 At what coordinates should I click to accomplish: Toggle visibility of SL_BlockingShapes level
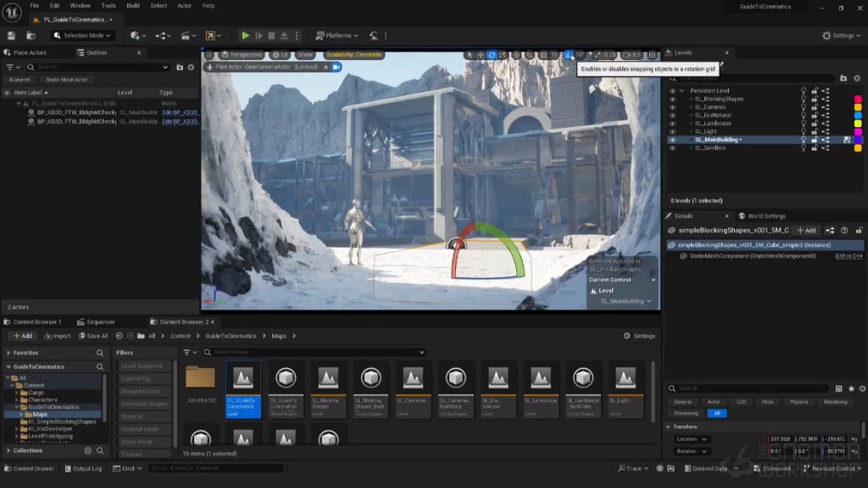pyautogui.click(x=672, y=99)
